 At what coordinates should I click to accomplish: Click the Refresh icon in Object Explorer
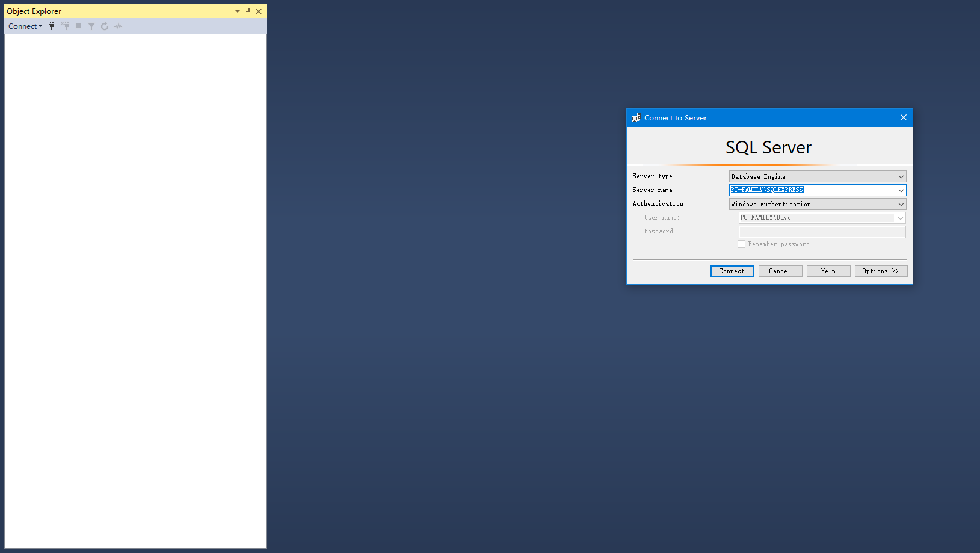pos(105,26)
